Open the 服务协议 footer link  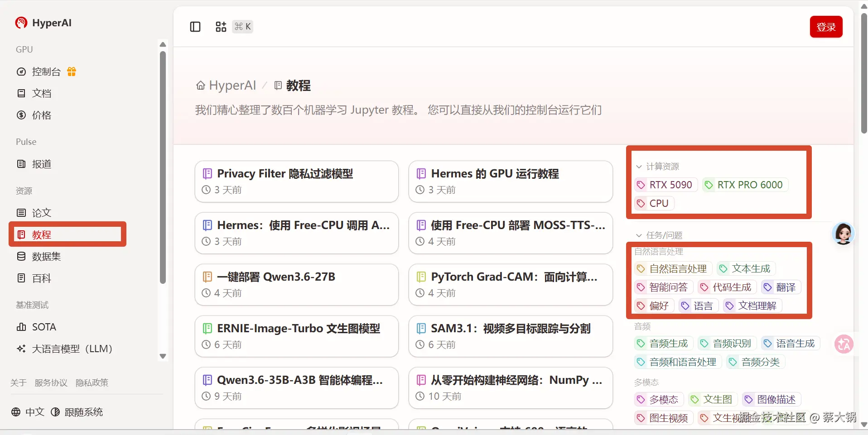click(51, 382)
